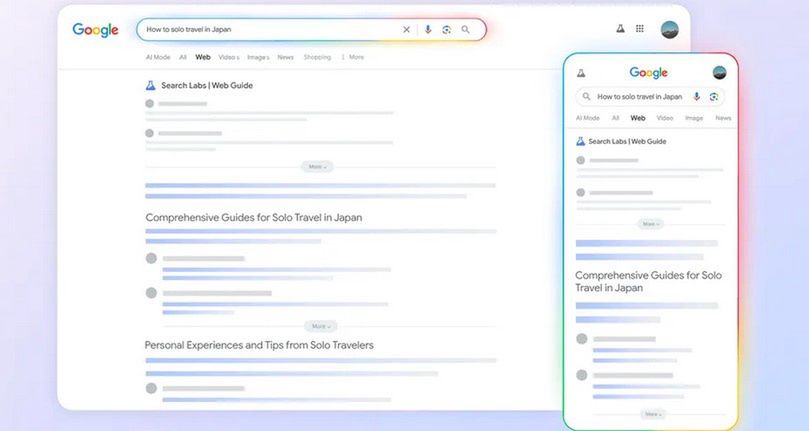809x431 pixels.
Task: Open Video tab in mobile view
Action: (x=665, y=118)
